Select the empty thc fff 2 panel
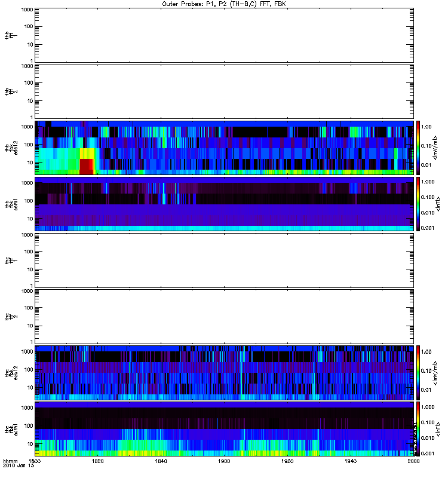Viewport: 448px width, 478px height. (224, 317)
